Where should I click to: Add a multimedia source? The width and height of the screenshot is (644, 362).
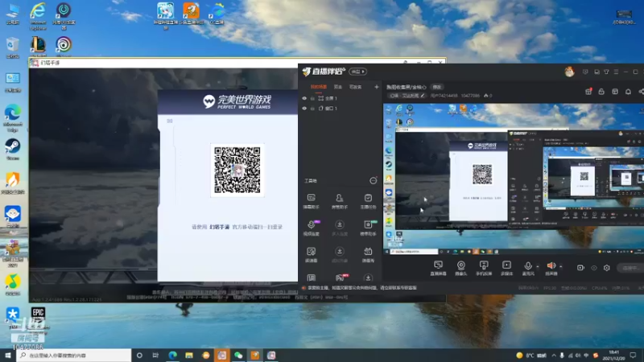point(506,268)
